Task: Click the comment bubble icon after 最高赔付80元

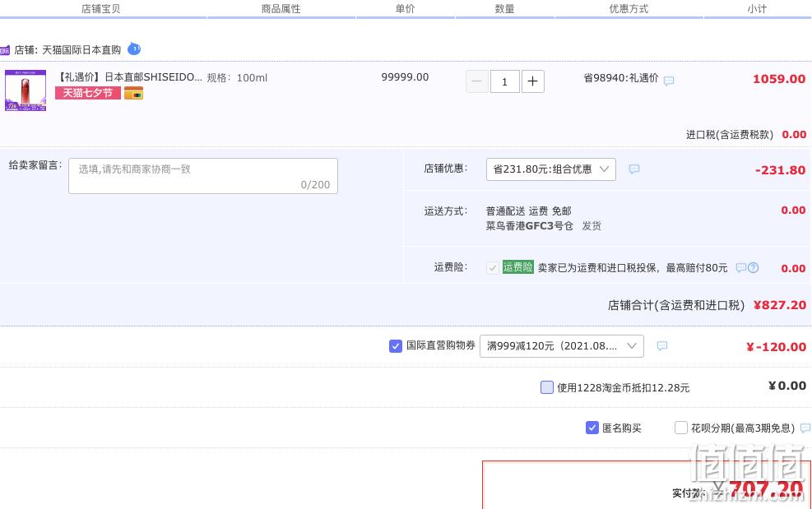Action: point(741,268)
